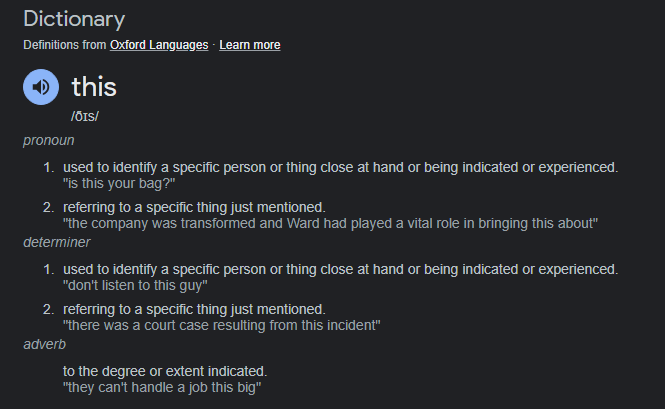Select the headword 'this'

[94, 87]
